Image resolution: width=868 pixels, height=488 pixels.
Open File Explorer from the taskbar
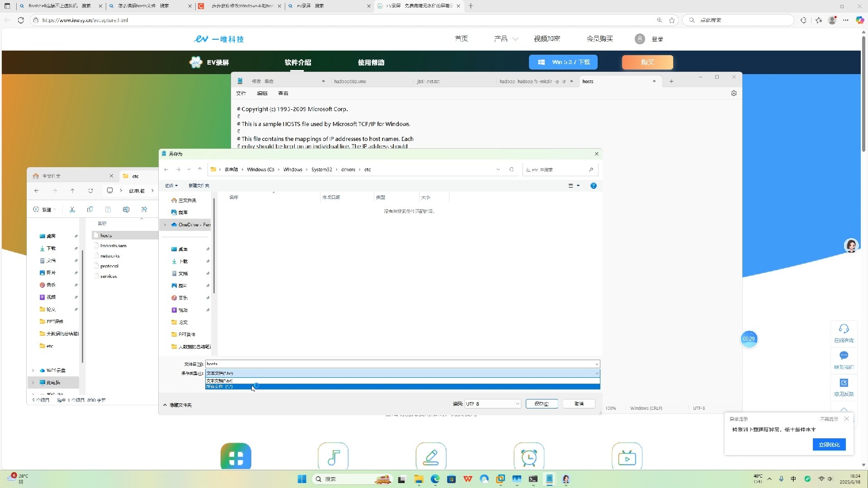click(x=419, y=479)
